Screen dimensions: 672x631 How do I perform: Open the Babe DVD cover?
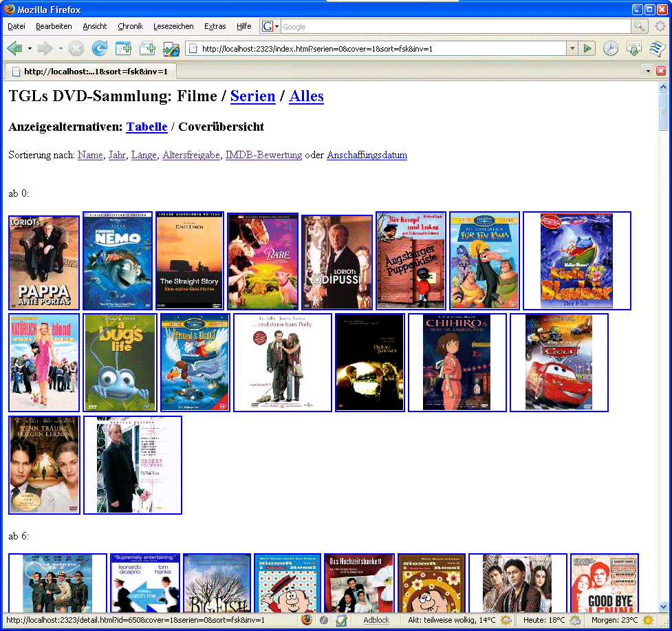click(x=263, y=261)
